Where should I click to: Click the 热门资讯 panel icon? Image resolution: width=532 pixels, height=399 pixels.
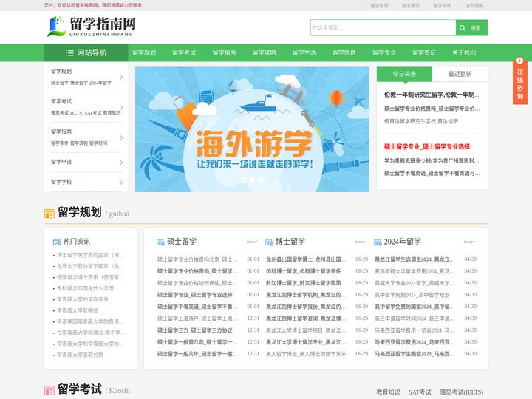click(57, 242)
